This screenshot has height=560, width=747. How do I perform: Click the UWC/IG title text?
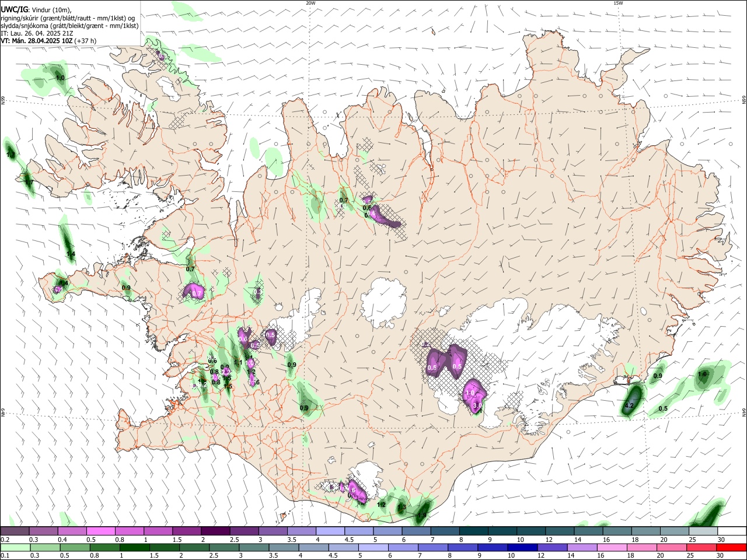point(15,9)
